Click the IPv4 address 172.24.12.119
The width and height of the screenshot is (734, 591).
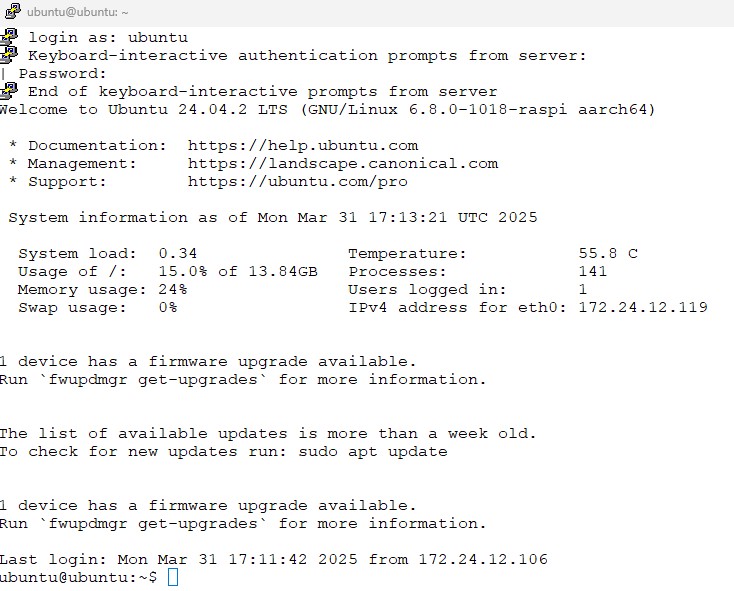643,307
